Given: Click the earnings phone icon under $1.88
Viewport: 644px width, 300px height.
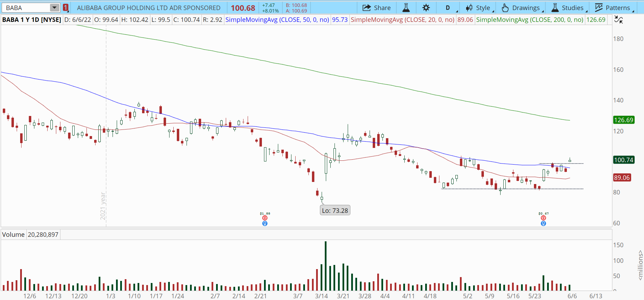Looking at the screenshot, I should (265, 218).
